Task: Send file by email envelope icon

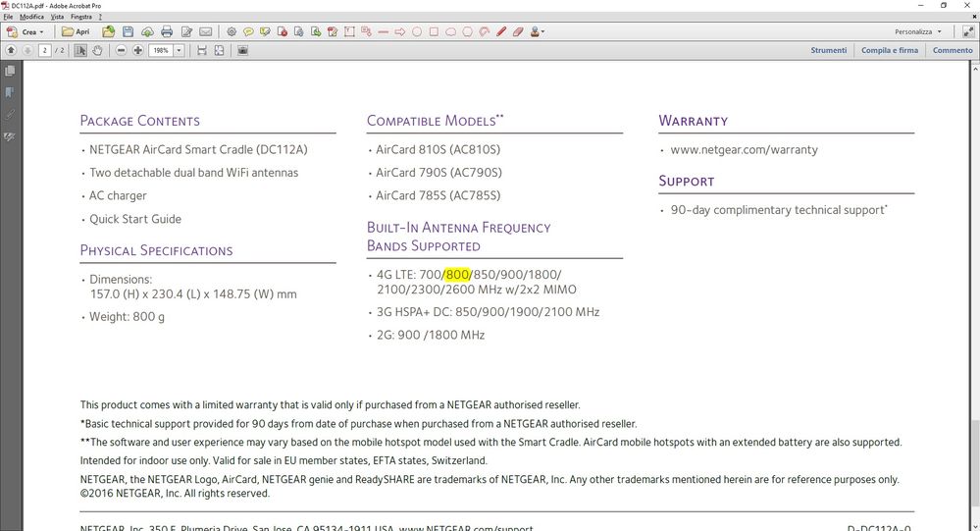Action: point(206,31)
